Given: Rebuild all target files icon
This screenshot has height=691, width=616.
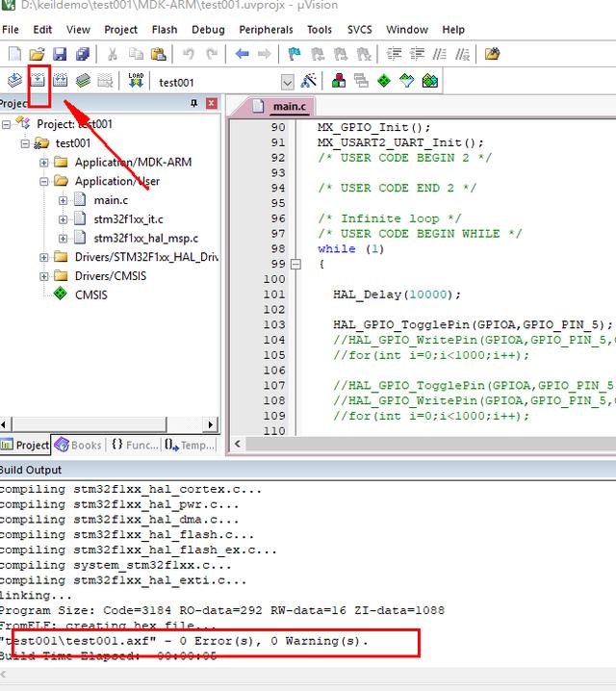Looking at the screenshot, I should pos(60,81).
